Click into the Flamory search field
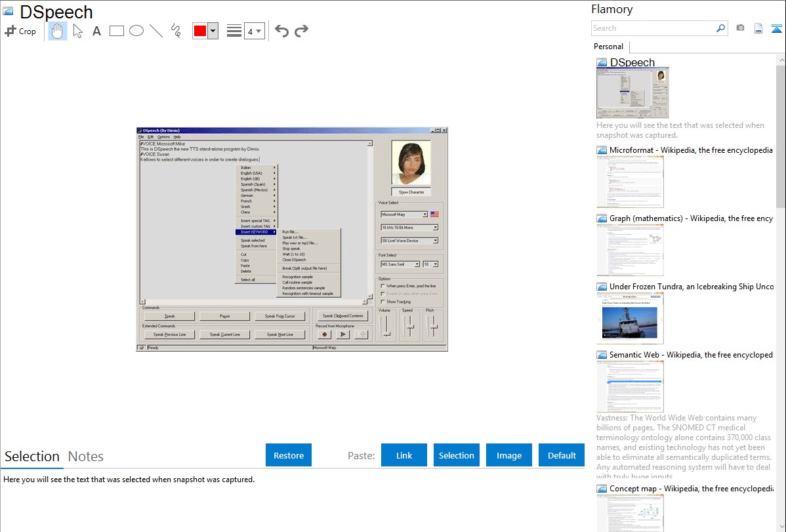Image resolution: width=786 pixels, height=532 pixels. tap(653, 28)
